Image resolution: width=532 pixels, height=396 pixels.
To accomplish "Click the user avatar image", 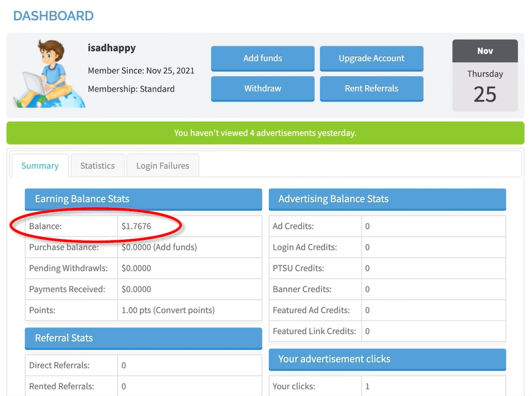I will tap(49, 73).
